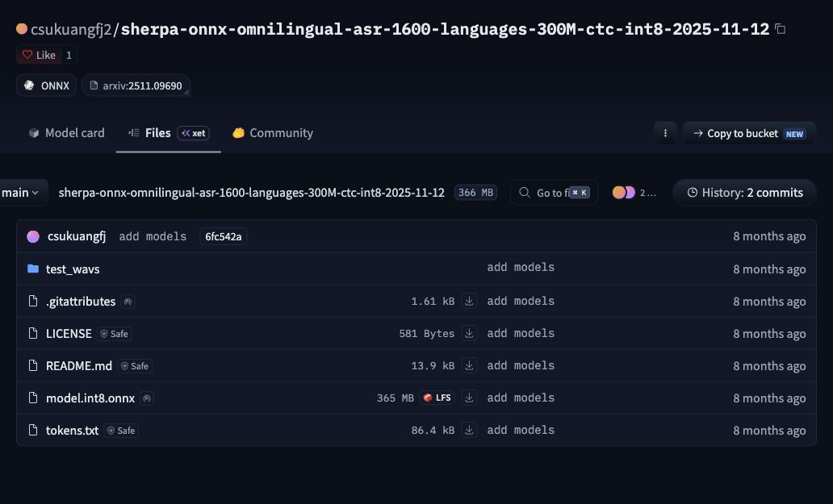Open the tokens.txt file
This screenshot has height=504, width=833.
(73, 431)
